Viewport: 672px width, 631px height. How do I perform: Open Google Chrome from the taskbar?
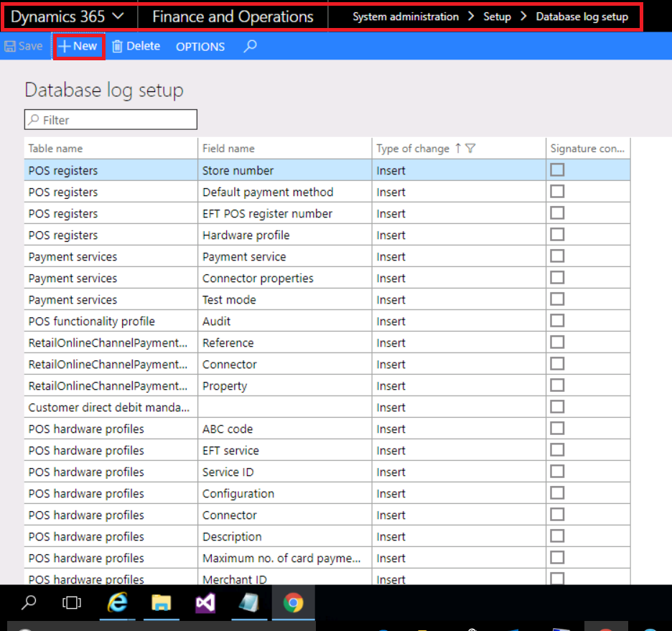click(x=293, y=603)
